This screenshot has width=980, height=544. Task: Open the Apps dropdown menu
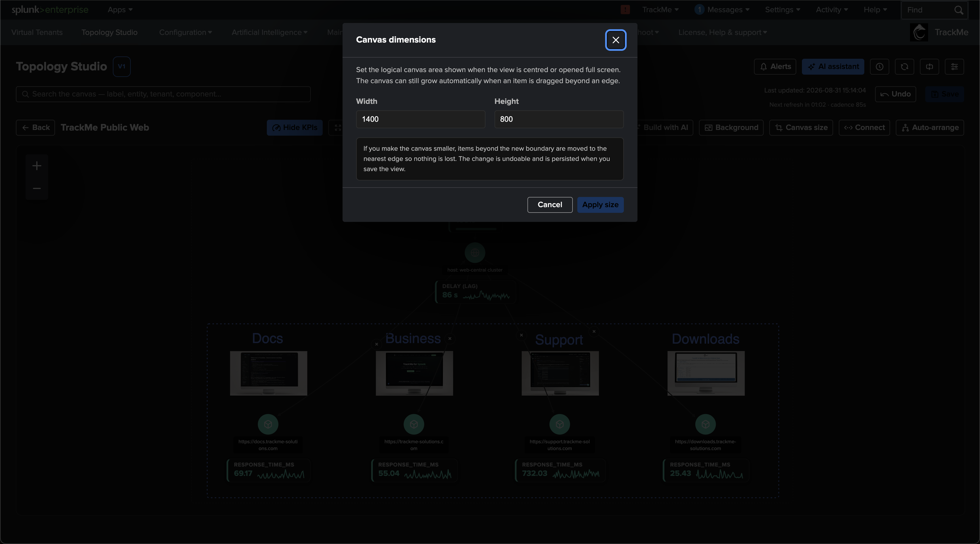[120, 10]
